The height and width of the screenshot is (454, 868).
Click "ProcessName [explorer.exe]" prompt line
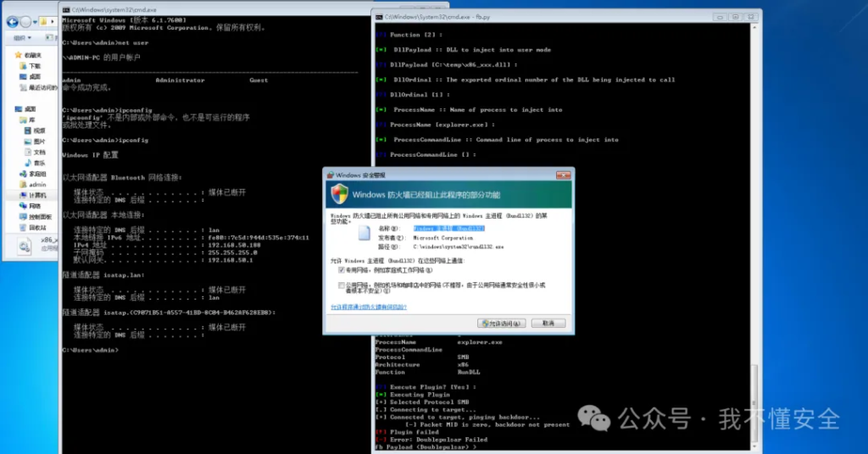point(435,125)
